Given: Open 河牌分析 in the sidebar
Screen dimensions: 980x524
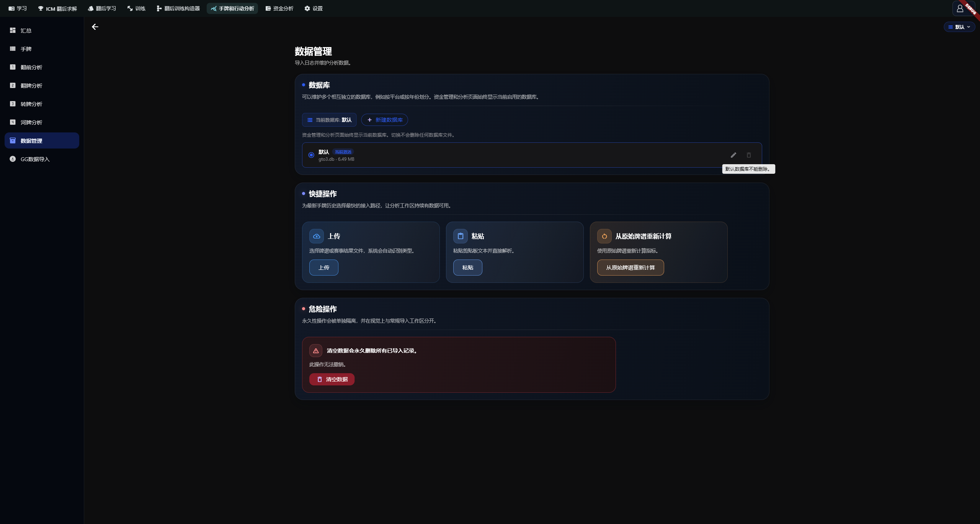Looking at the screenshot, I should pyautogui.click(x=42, y=122).
